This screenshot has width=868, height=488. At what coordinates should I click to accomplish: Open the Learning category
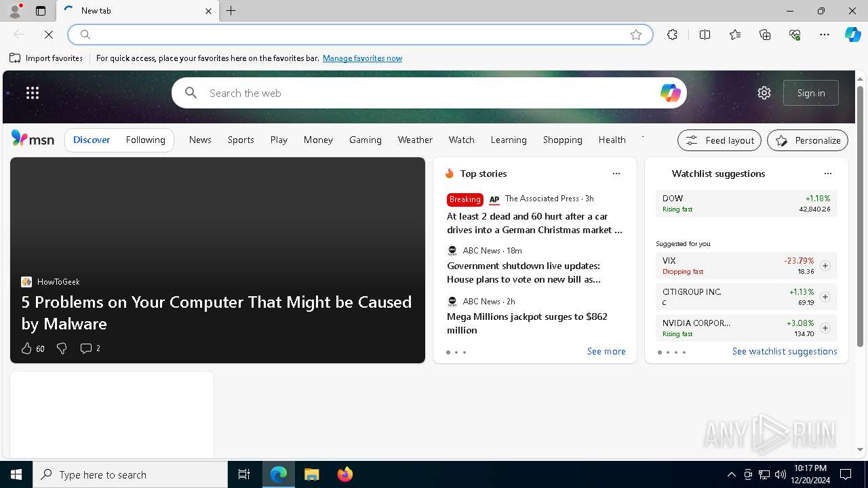coord(509,140)
